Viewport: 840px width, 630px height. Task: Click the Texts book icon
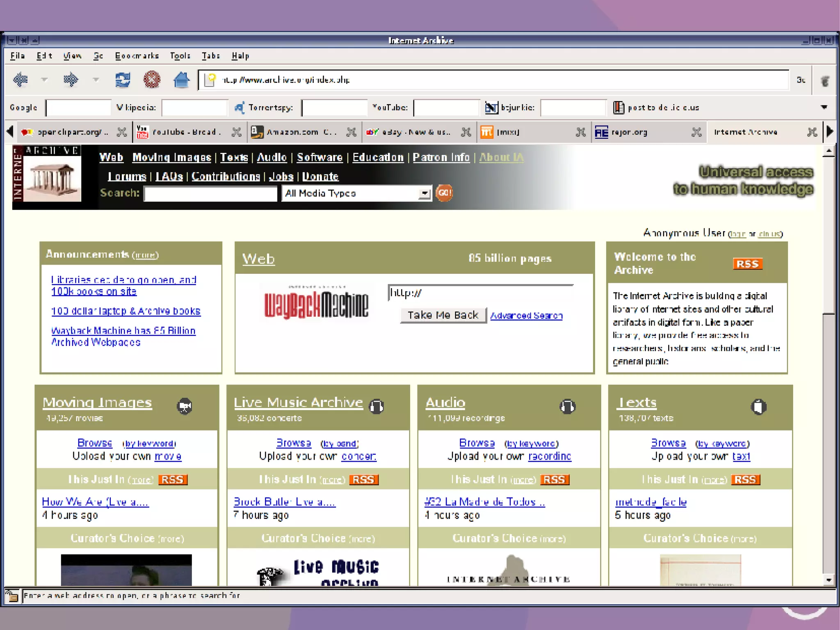[758, 407]
